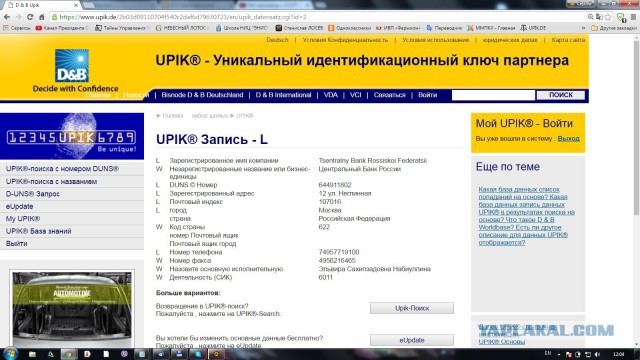Screen dimensions: 640x360
Task: Open the browser home icon
Action: click(x=42, y=17)
